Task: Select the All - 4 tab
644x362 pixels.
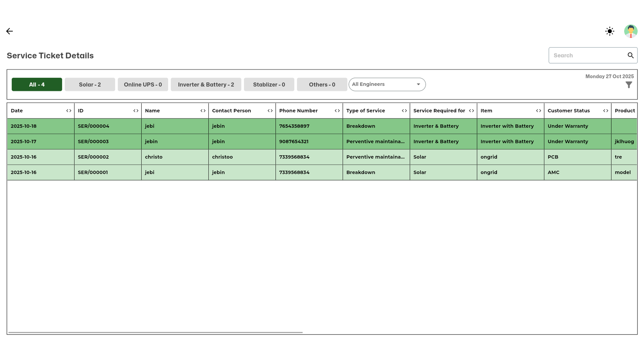Action: pos(37,84)
